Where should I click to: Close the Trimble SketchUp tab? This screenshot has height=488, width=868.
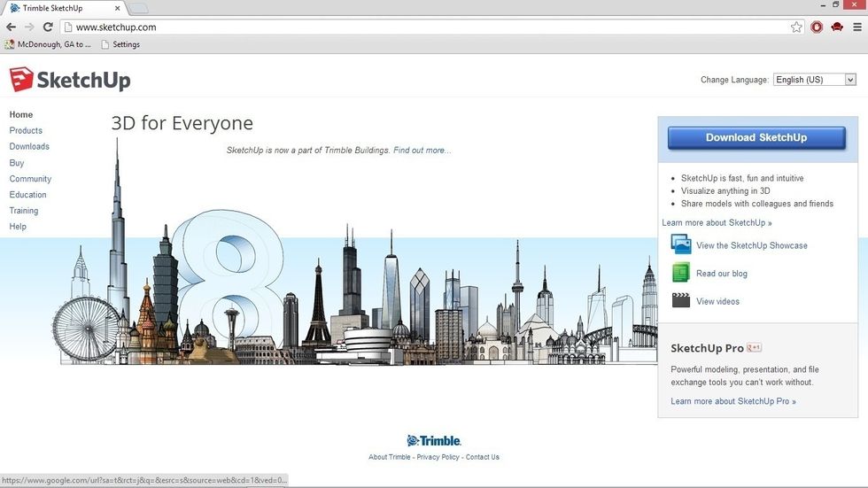[117, 8]
